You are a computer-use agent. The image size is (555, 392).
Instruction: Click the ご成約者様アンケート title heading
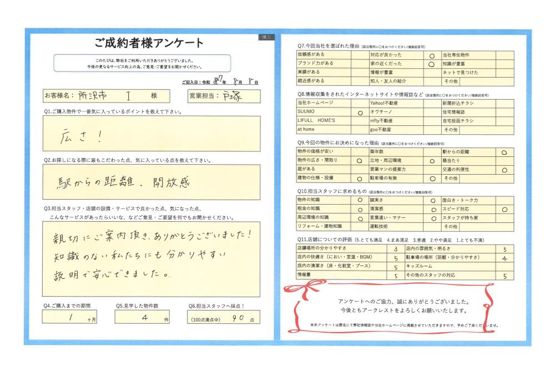149,44
